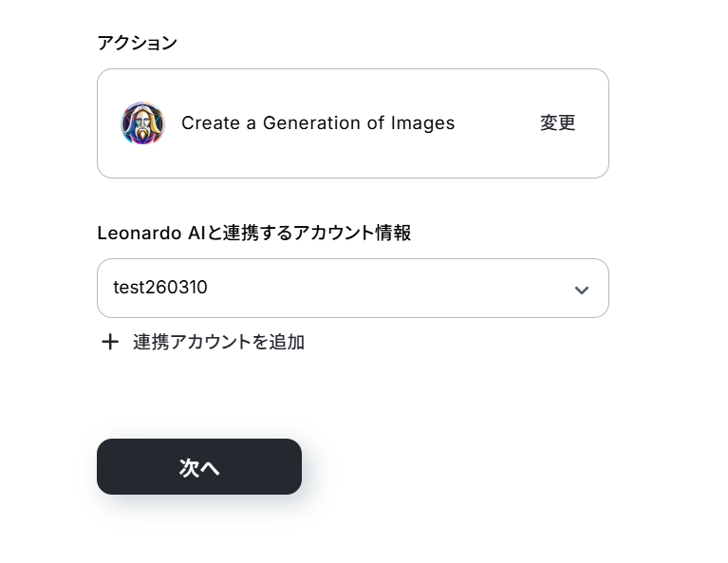Click the 連携アカウントを追加 link

(x=218, y=342)
